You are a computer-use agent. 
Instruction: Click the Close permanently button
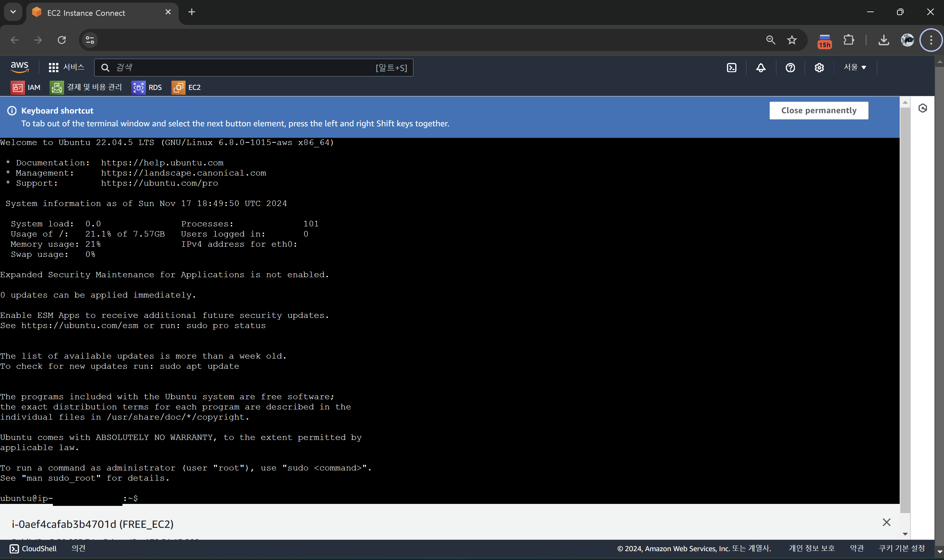point(819,111)
